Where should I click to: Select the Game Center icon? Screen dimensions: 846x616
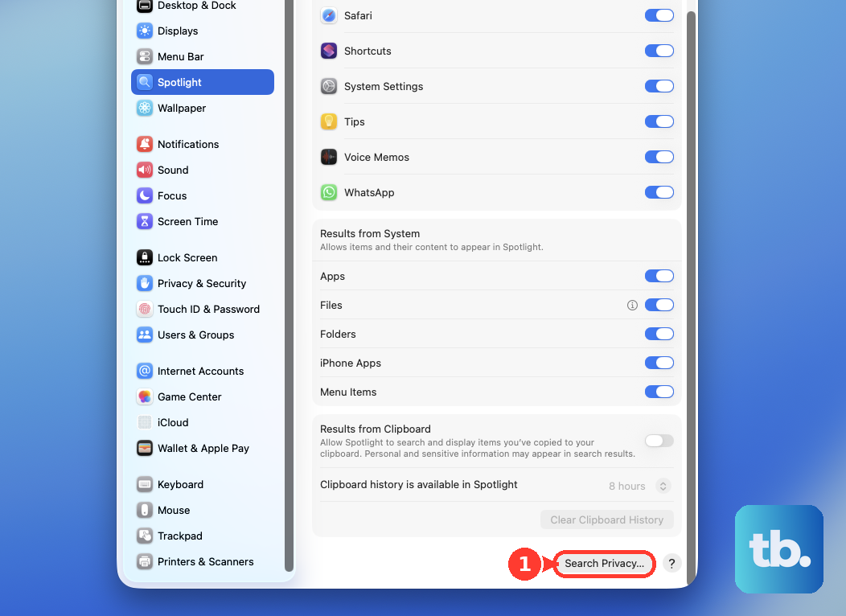pos(145,397)
